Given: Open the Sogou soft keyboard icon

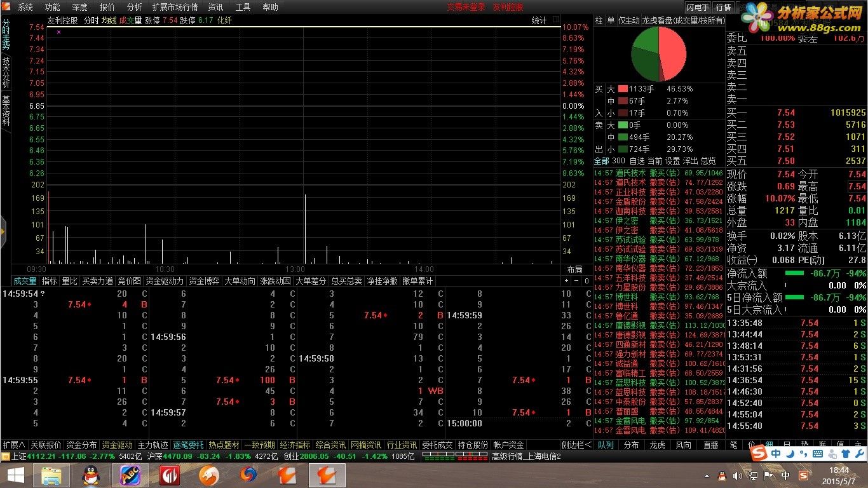Looking at the screenshot, I should click(x=818, y=453).
